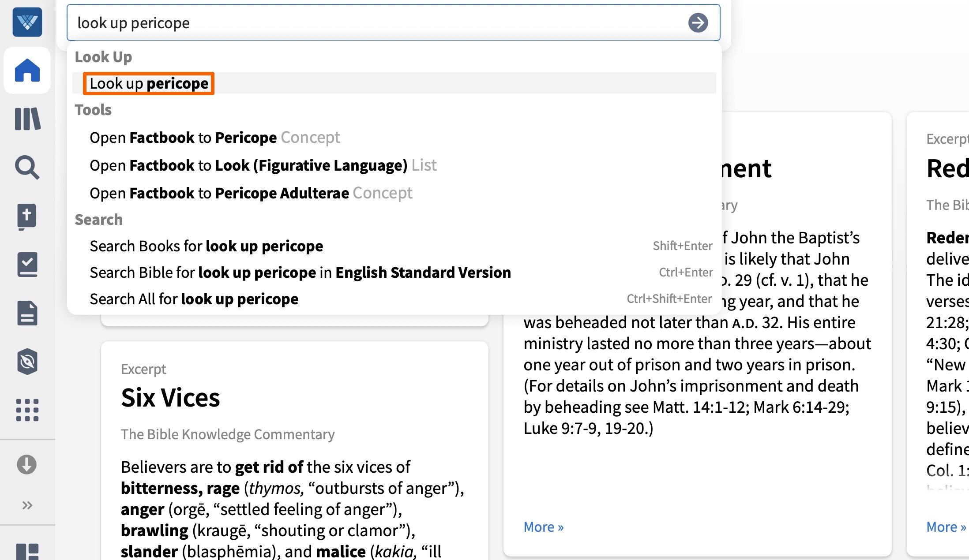Open the Bible icon in sidebar

coord(27,217)
